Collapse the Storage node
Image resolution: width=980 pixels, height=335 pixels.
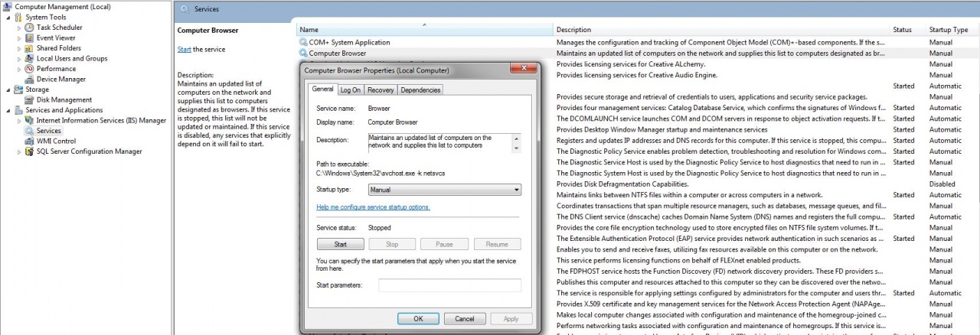[x=8, y=89]
